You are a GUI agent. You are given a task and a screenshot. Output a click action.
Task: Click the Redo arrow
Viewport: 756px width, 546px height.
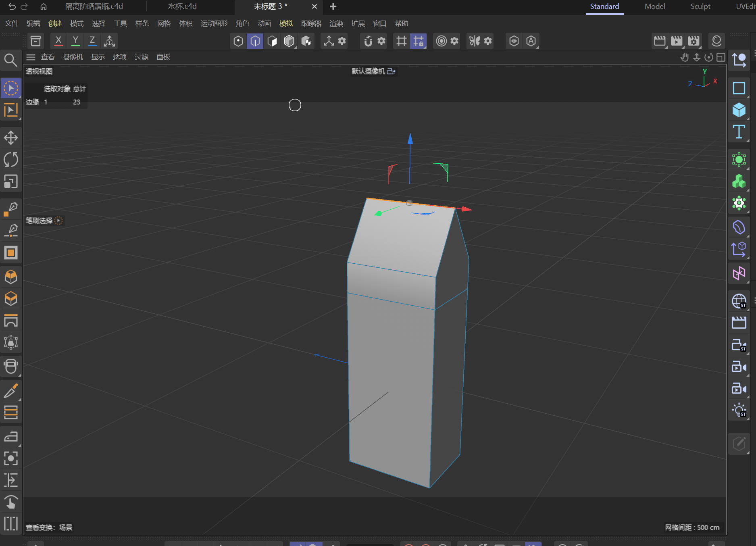(x=24, y=6)
